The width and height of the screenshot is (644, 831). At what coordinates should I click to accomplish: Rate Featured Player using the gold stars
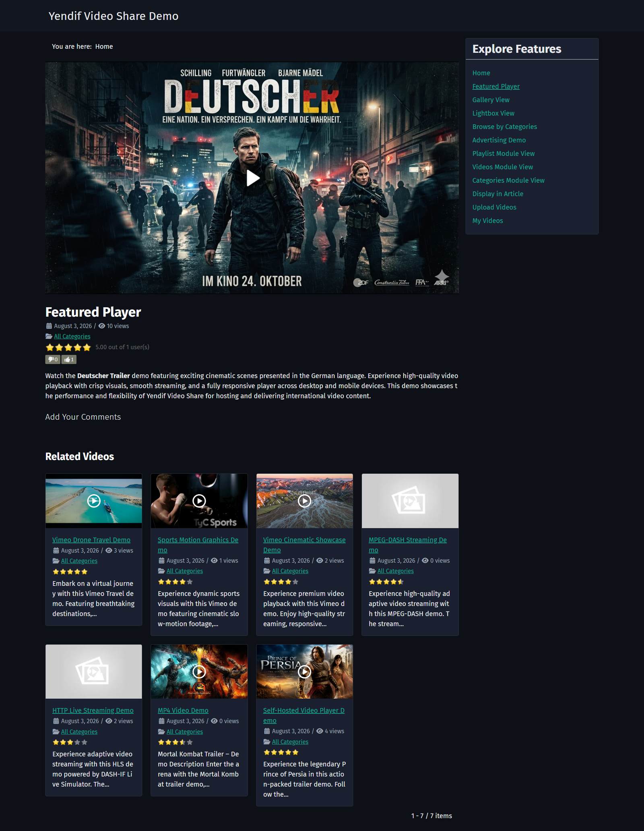coord(68,347)
